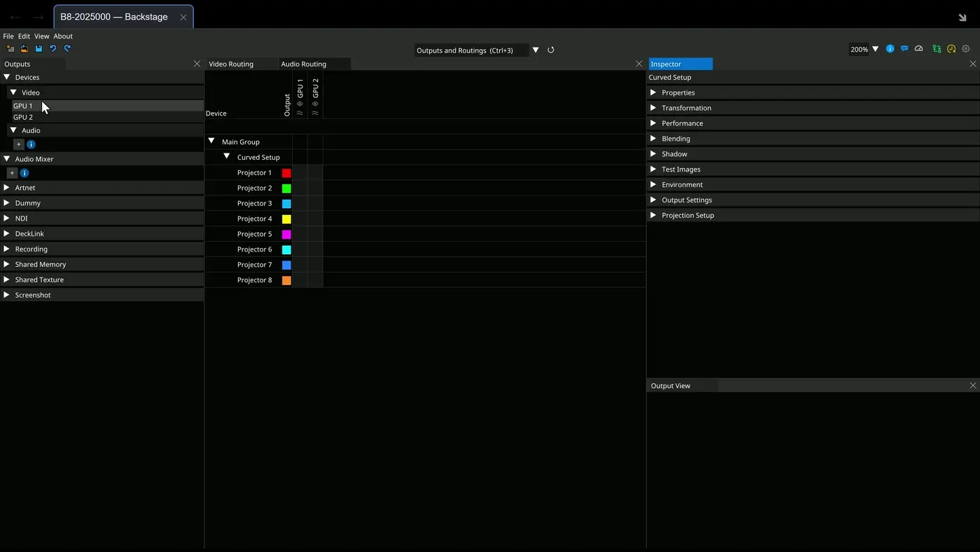The width and height of the screenshot is (980, 552).
Task: Open the View menu
Action: click(x=41, y=36)
